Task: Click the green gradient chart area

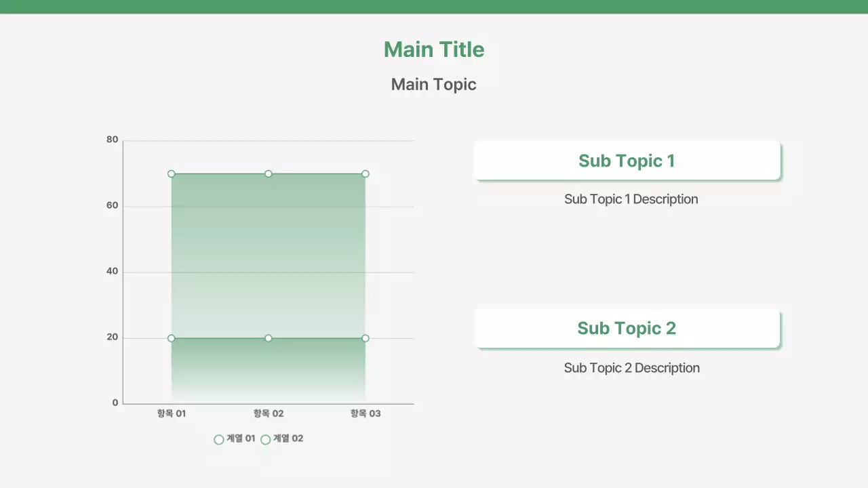Action: coord(269,258)
